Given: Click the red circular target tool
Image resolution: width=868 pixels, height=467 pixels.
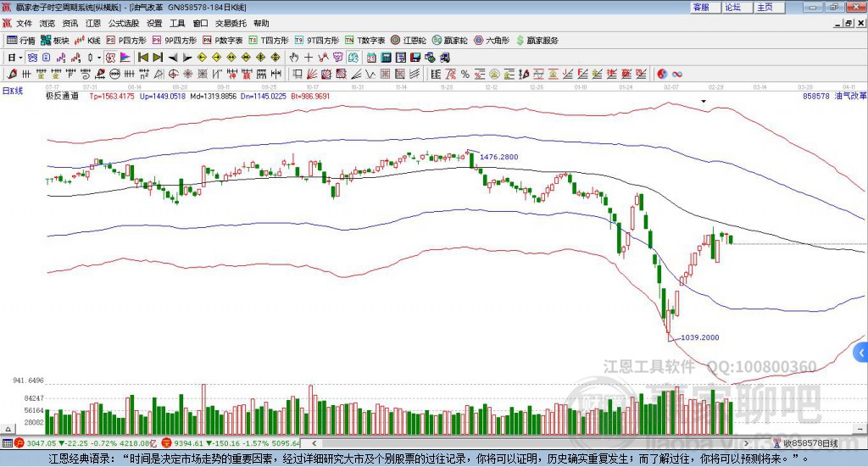Looking at the screenshot, I should click(x=173, y=74).
